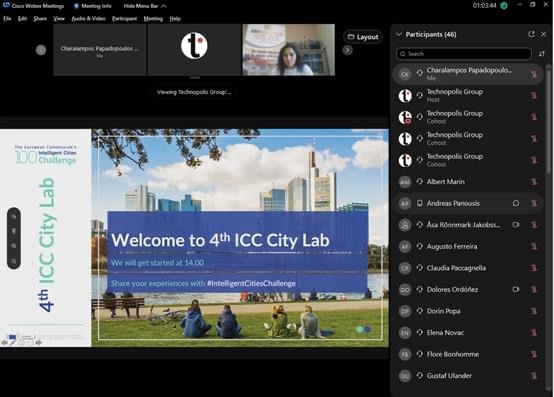Screen dimensions: 554x397
Task: Click AM avatar of Albert Marin
Action: click(x=405, y=182)
